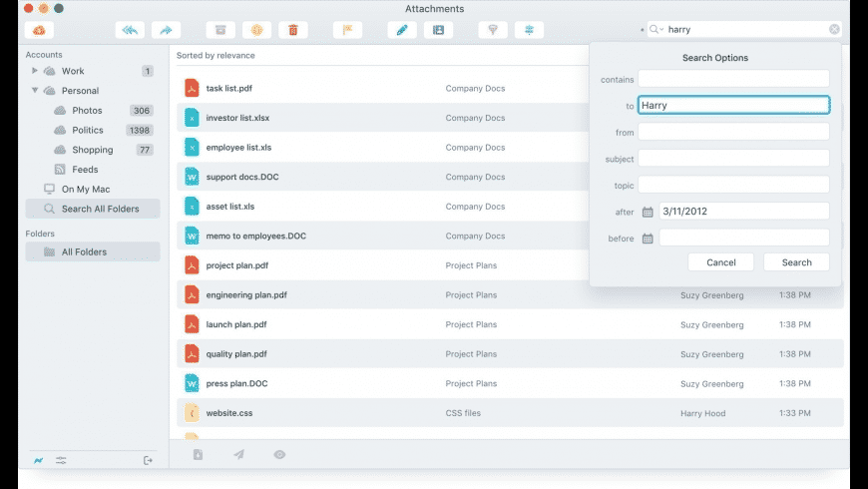Click Search in Search Options
868x489 pixels.
796,262
